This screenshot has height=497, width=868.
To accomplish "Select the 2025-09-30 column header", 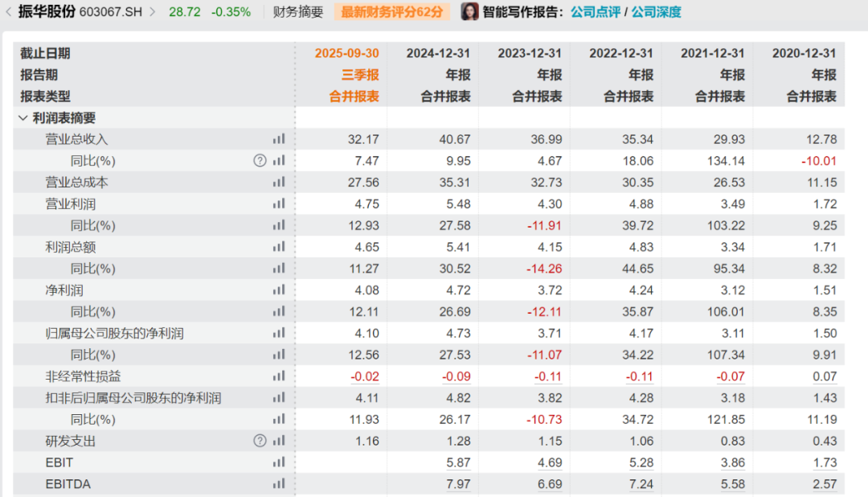I will tap(346, 53).
